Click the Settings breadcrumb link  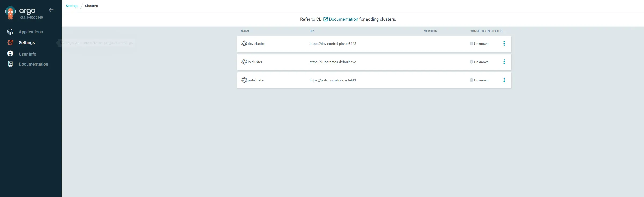click(72, 6)
